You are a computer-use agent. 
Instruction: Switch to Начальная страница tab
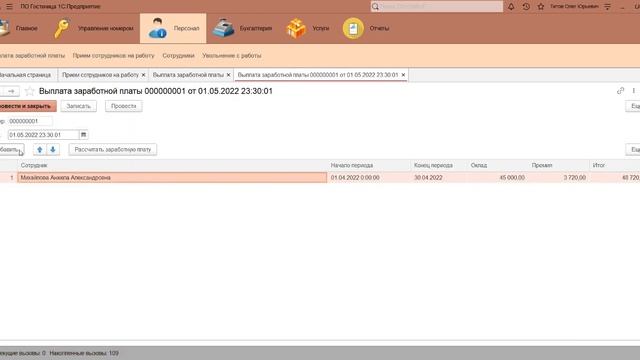25,75
